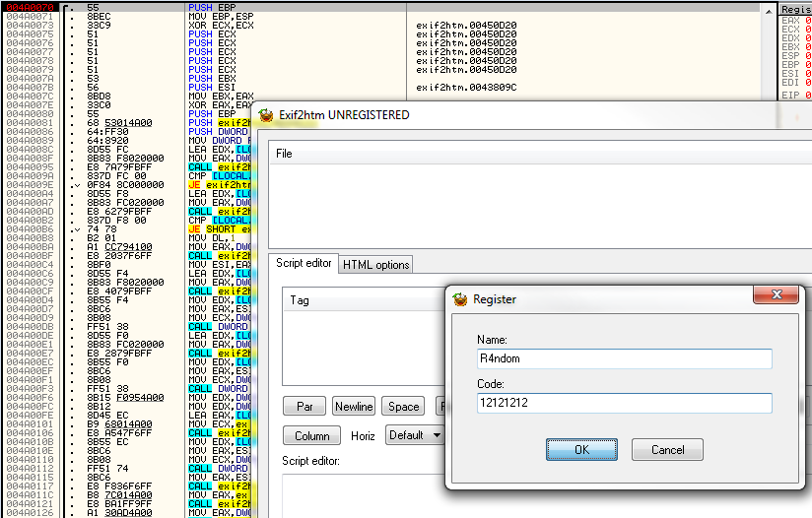Click the Column button

[x=311, y=435]
